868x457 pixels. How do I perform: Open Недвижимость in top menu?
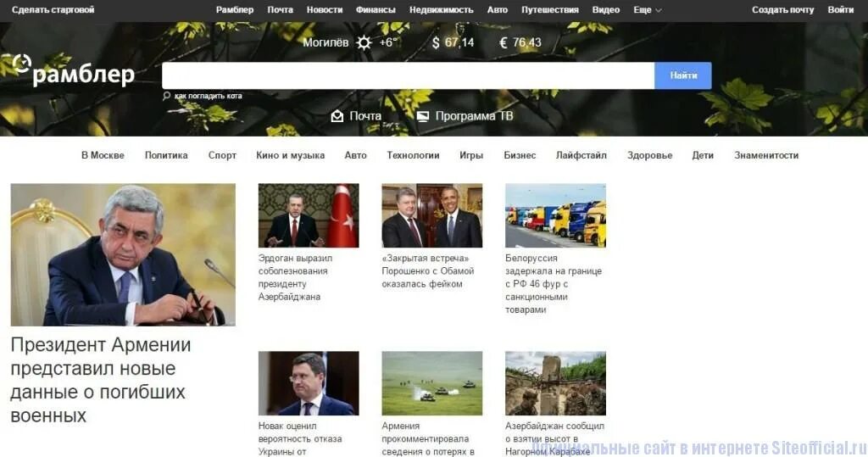(441, 10)
